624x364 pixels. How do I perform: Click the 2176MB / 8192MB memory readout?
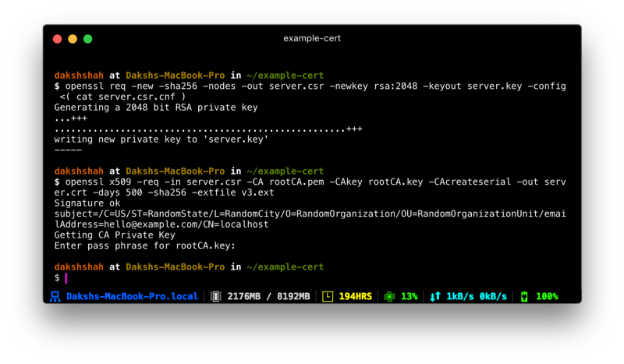(x=268, y=296)
